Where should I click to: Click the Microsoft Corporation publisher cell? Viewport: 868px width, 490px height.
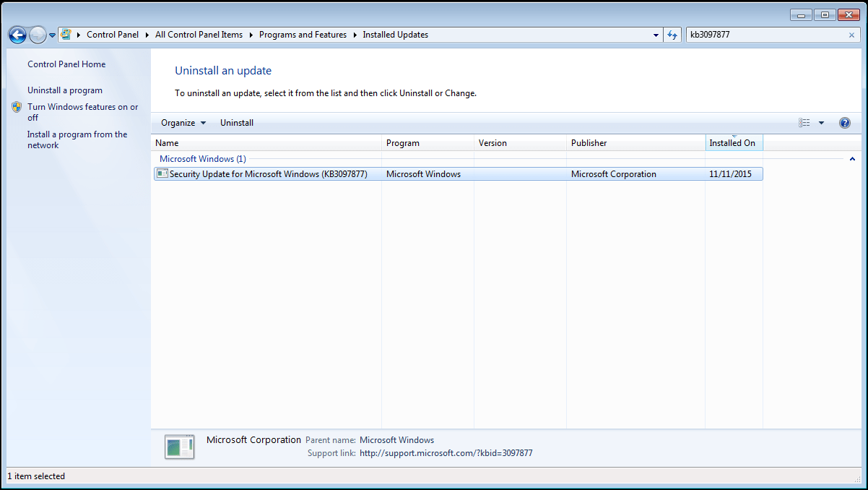(614, 174)
